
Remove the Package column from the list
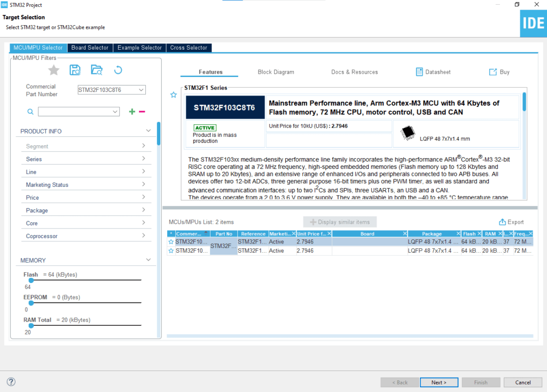pyautogui.click(x=458, y=234)
